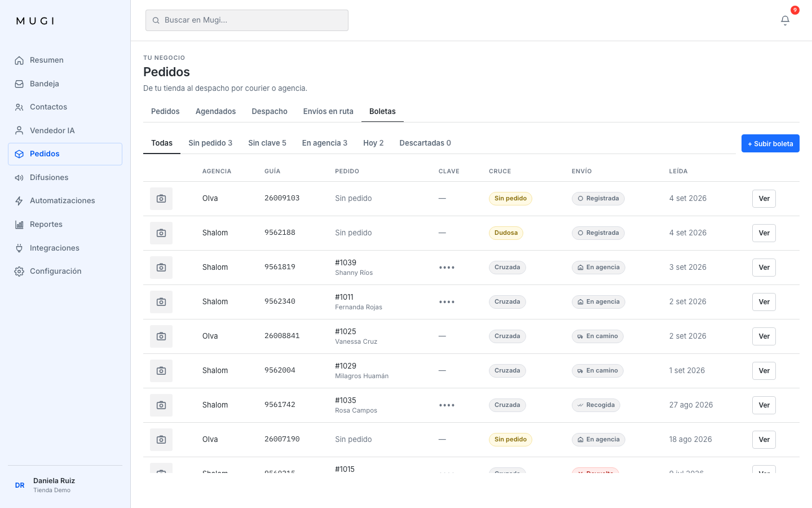Click the MUGI logo

pos(36,21)
